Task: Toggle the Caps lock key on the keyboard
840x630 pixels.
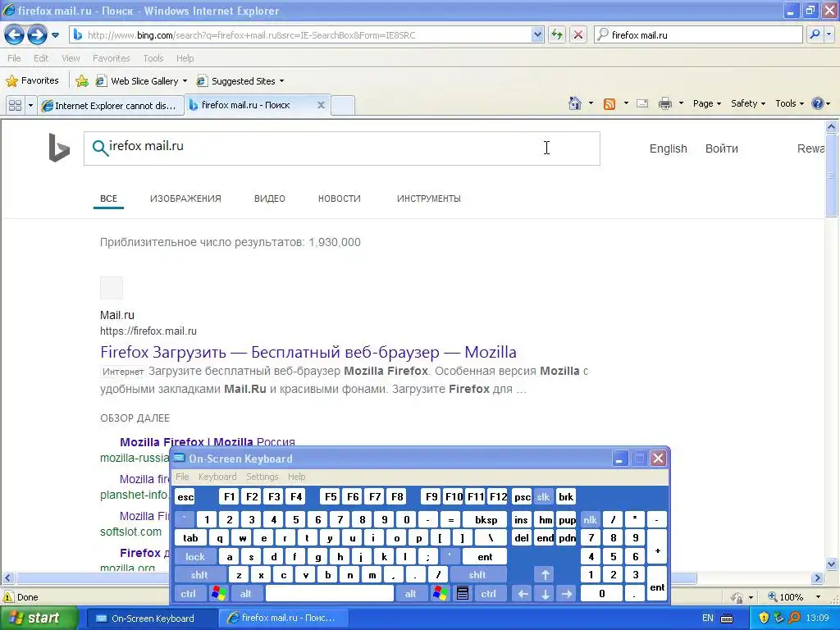Action: [x=195, y=557]
